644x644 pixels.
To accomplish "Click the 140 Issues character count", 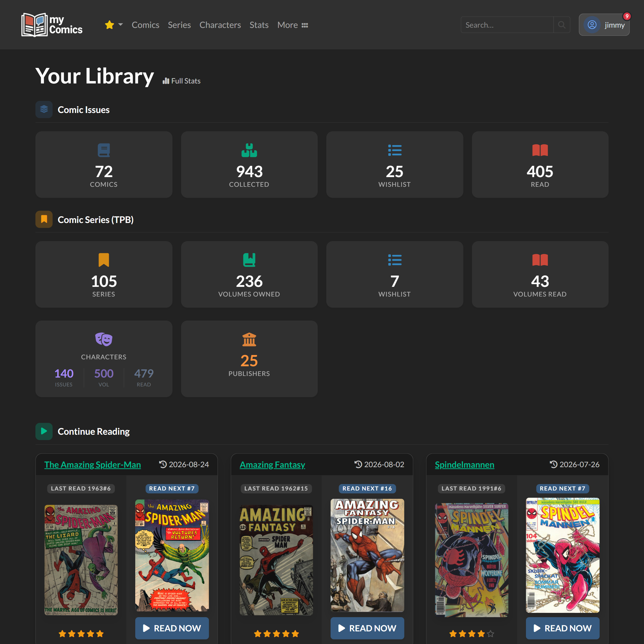I will point(64,377).
